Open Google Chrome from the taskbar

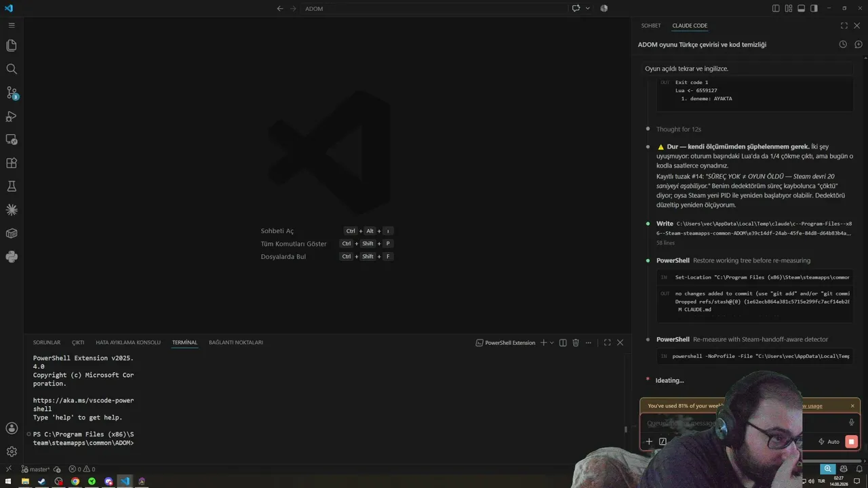click(x=75, y=481)
